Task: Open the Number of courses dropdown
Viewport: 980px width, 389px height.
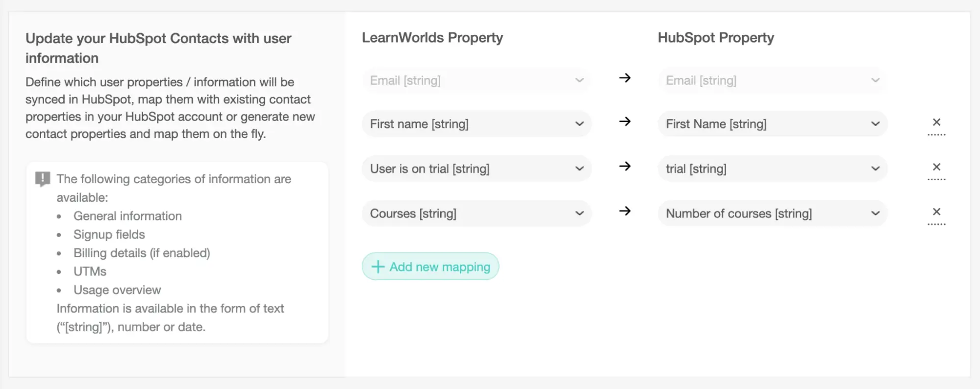Action: [x=773, y=213]
